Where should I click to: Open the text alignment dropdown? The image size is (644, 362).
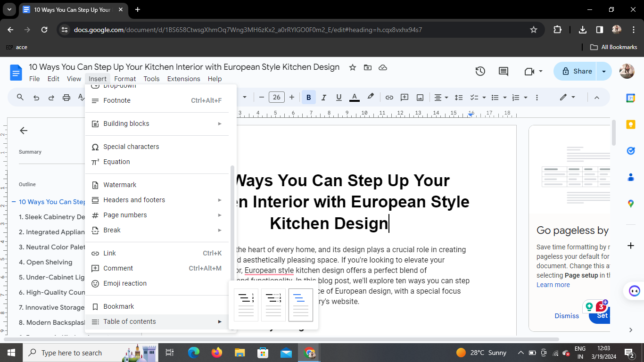point(441,98)
